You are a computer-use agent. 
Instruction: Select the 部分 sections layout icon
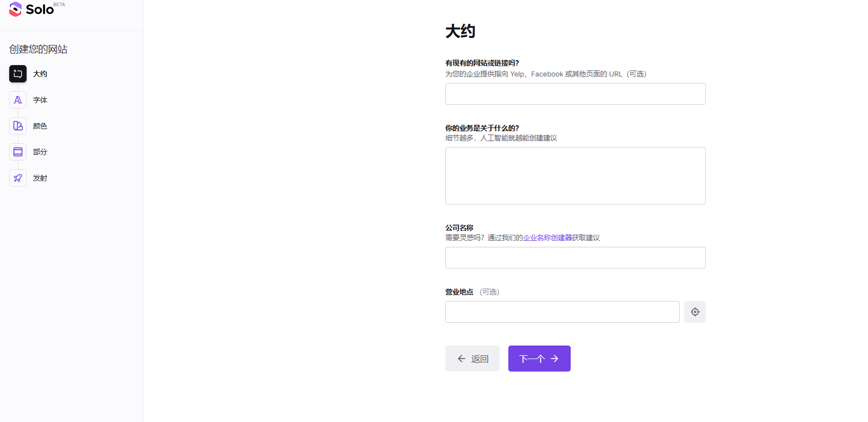[18, 152]
